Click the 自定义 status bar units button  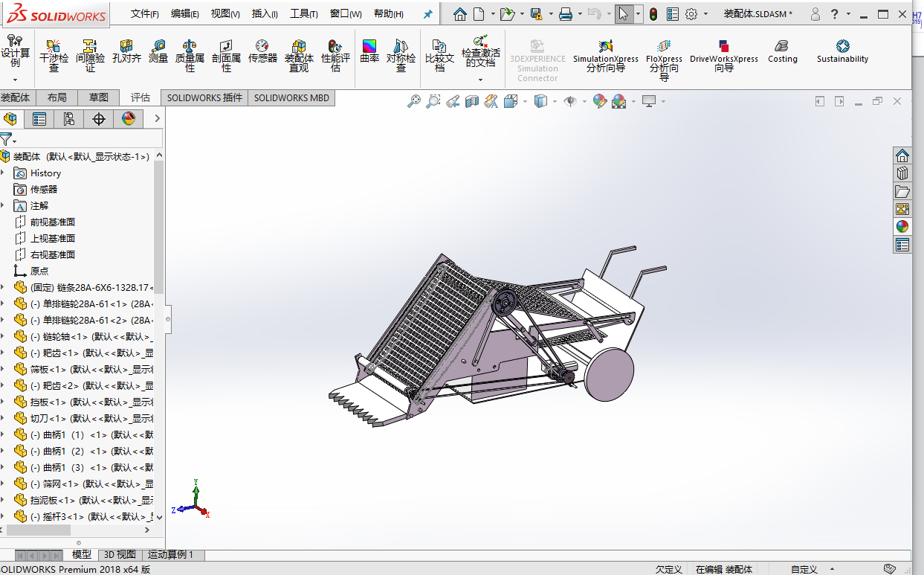(804, 569)
